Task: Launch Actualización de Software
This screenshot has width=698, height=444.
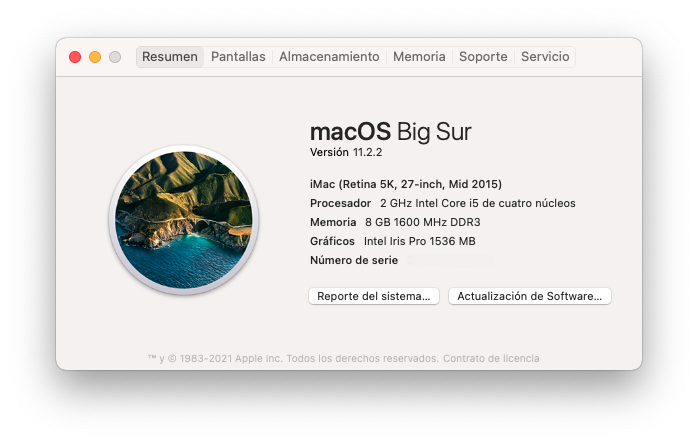Action: pyautogui.click(x=530, y=296)
